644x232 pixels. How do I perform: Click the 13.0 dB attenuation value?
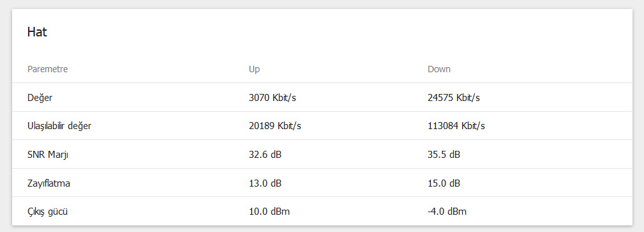pos(265,183)
